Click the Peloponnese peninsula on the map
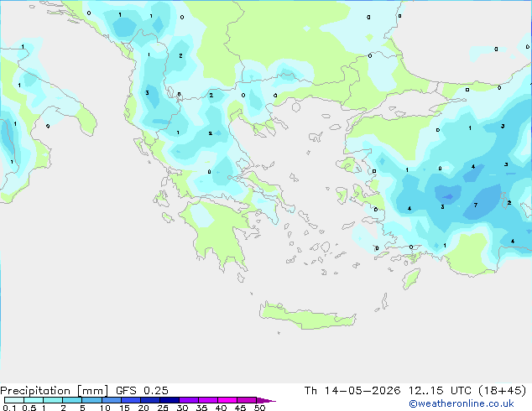Image resolution: width=532 pixels, height=411 pixels. 221,234
